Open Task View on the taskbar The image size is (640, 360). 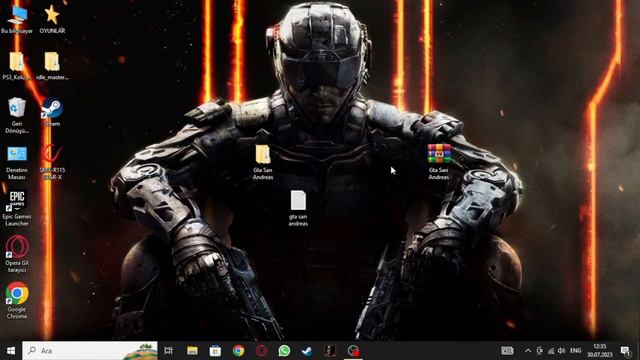tap(169, 351)
